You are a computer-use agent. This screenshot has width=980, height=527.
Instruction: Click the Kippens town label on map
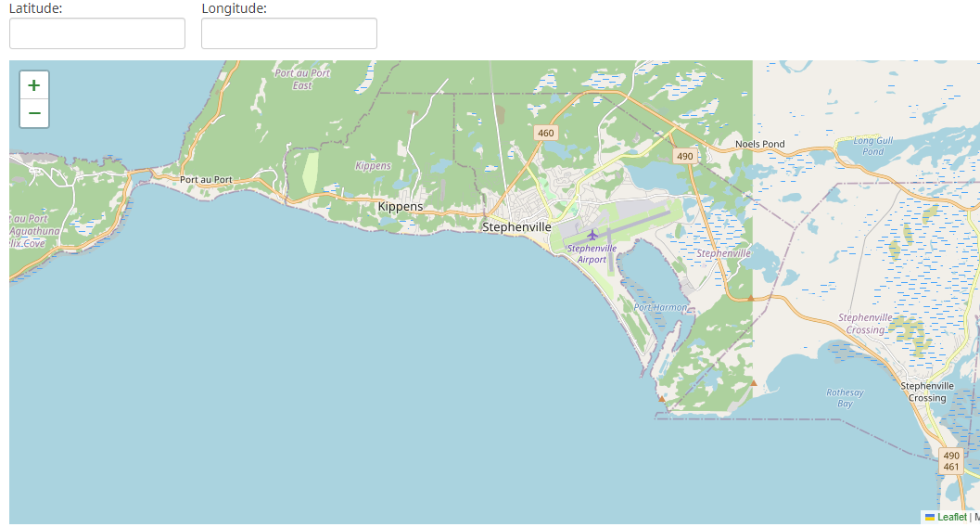click(x=401, y=206)
